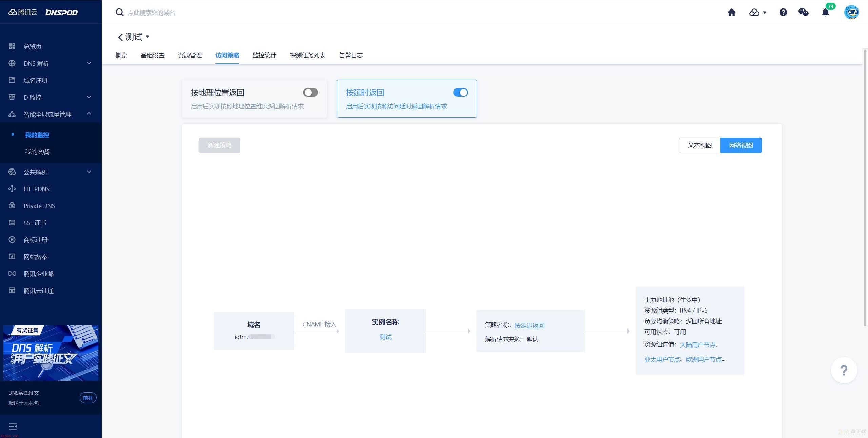
Task: Click the 按地理位置返回 strategy card
Action: point(254,99)
